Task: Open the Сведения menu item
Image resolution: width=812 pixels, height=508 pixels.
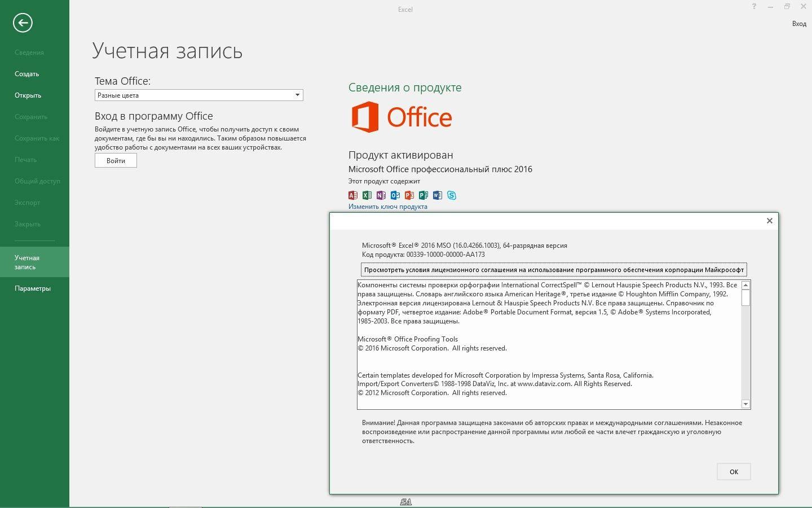Action: (29, 52)
